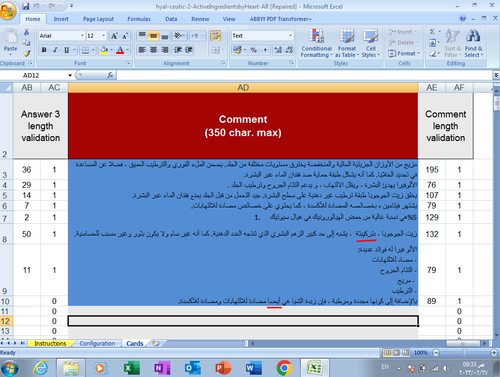Screen dimensions: 500x377
Task: Toggle Middle Align vertical alignment
Action: click(x=153, y=36)
